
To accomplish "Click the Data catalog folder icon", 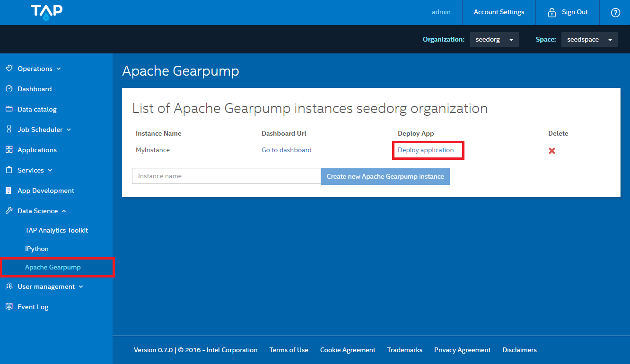I will click(9, 109).
